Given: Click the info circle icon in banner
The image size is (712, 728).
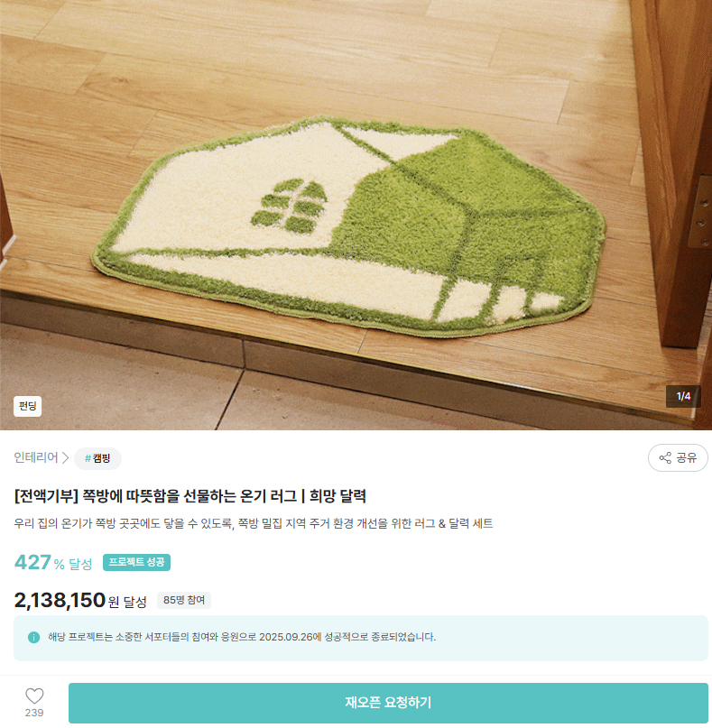Looking at the screenshot, I should tap(34, 637).
